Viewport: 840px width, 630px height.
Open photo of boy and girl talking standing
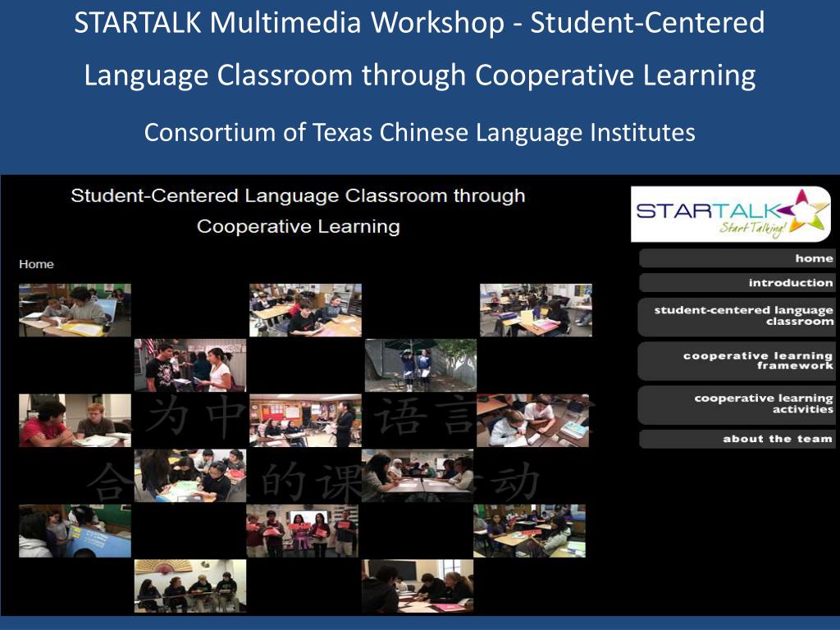[190, 365]
